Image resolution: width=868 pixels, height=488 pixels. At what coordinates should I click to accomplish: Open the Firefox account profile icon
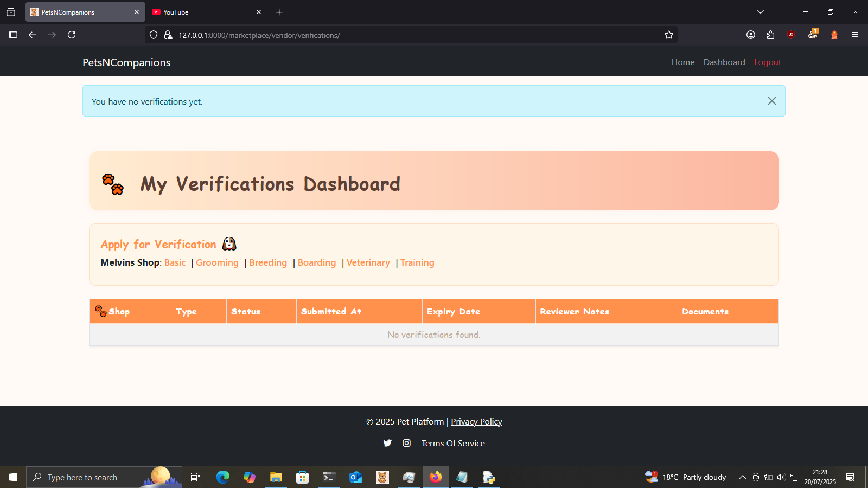[751, 35]
